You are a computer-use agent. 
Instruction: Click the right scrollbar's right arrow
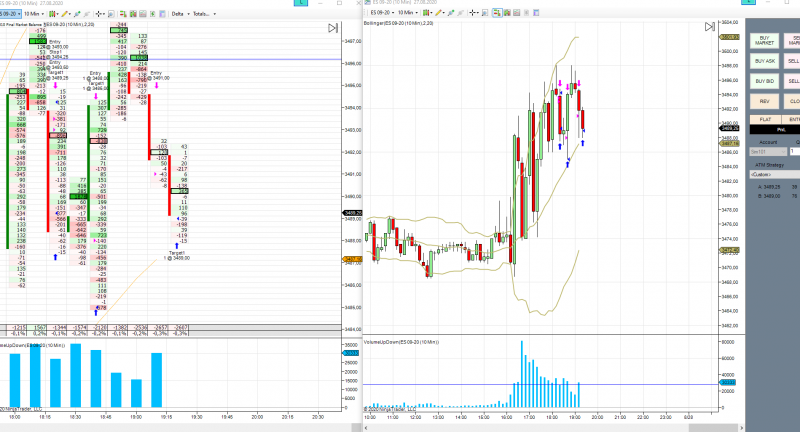pos(741,427)
